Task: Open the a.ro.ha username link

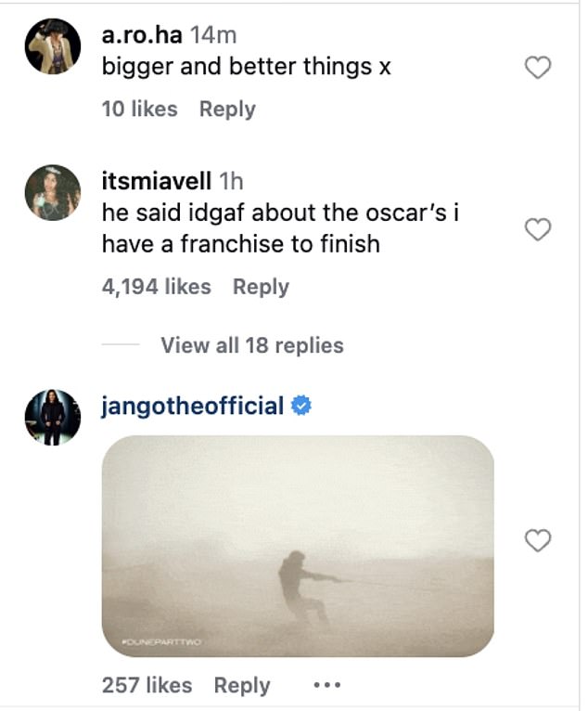Action: (x=142, y=36)
